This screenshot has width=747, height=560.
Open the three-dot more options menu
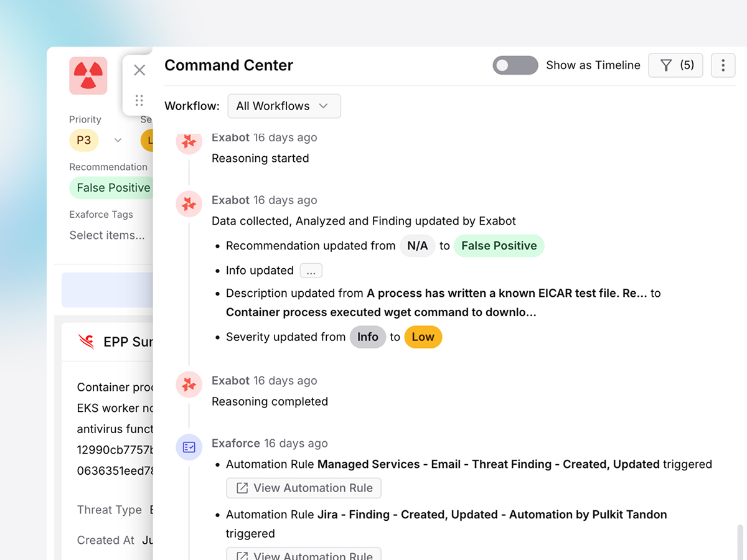(x=723, y=65)
